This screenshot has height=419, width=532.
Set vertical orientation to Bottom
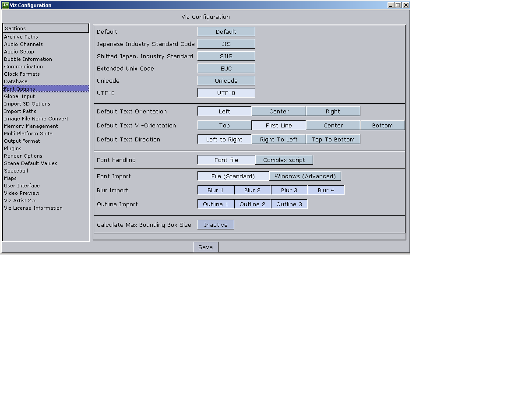tap(382, 125)
